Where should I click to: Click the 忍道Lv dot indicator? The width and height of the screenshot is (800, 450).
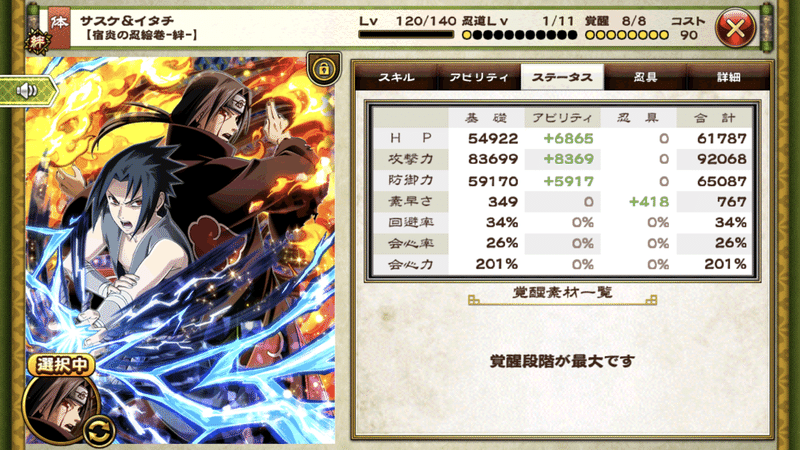519,35
